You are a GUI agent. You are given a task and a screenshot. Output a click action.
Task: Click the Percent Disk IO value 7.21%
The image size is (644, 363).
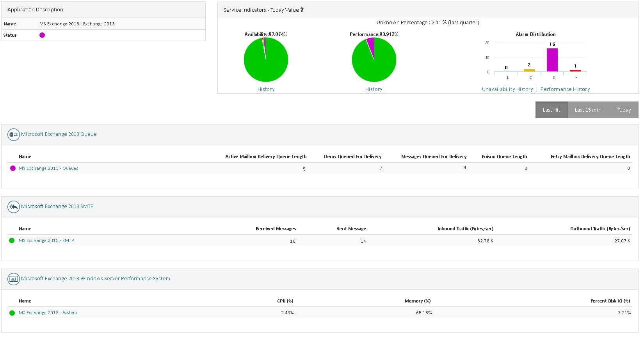click(624, 313)
